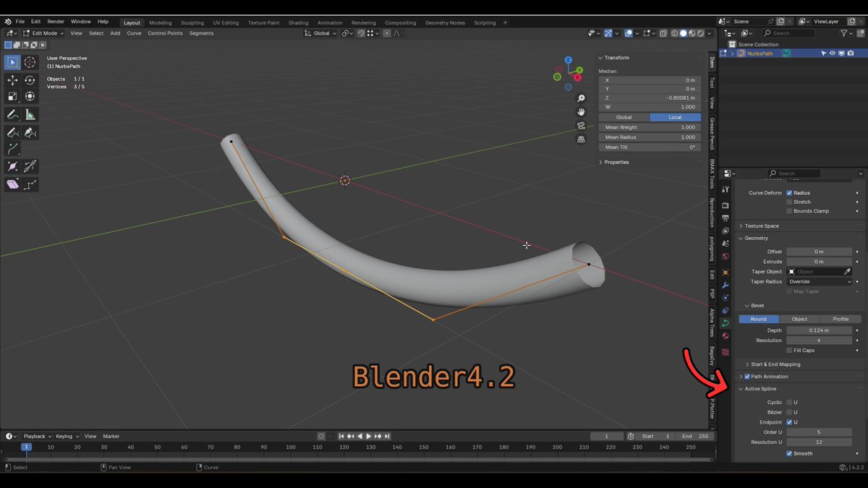Open the Taper Radius Override dropdown

[819, 281]
